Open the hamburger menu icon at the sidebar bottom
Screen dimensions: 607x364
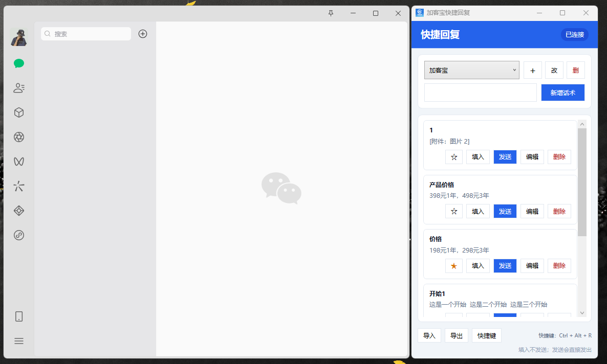(18, 341)
